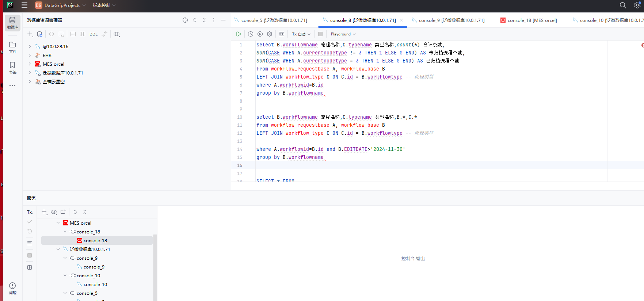The image size is (644, 301).
Task: Open the 问题 problems tool window
Action: click(12, 288)
